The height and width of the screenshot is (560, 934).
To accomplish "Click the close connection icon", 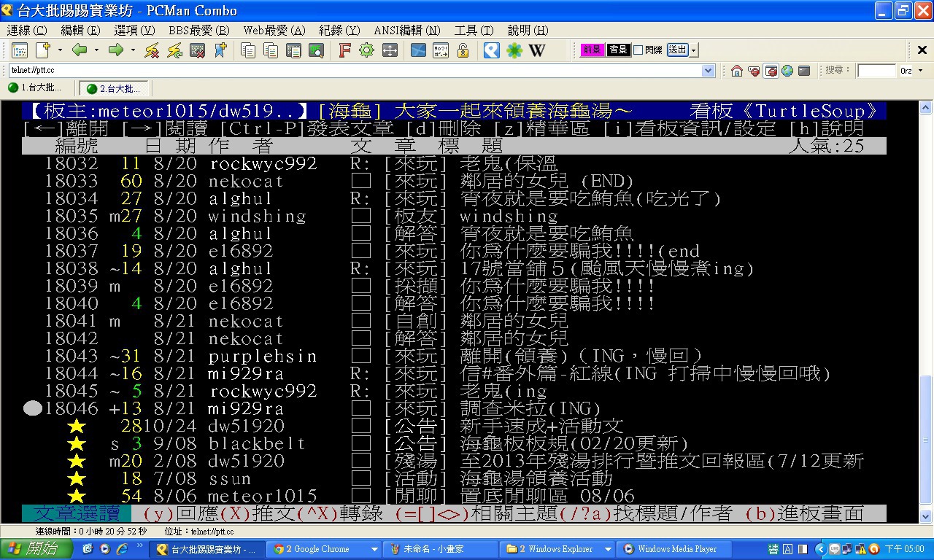I will (x=197, y=50).
